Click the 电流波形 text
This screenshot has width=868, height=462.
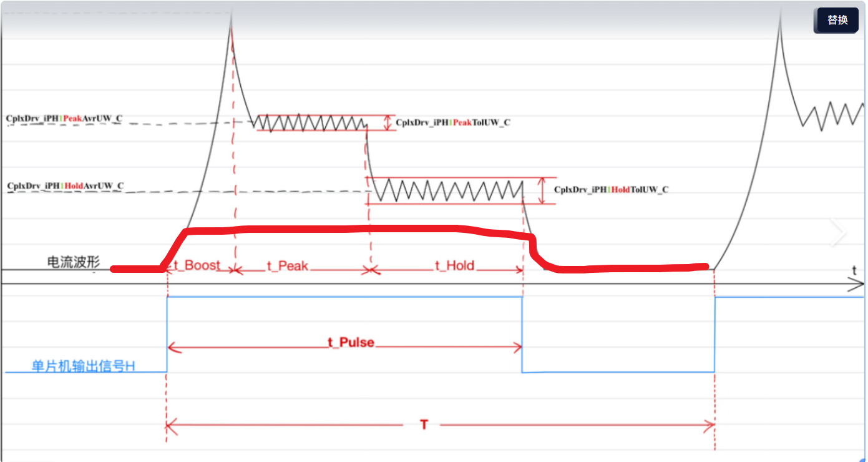74,262
